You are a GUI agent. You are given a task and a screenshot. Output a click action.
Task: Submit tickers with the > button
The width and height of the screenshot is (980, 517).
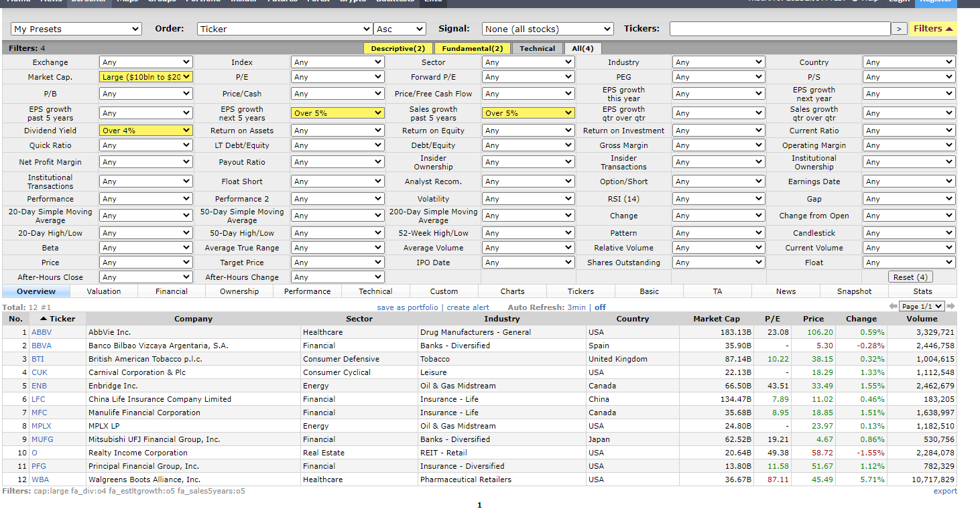tap(899, 29)
